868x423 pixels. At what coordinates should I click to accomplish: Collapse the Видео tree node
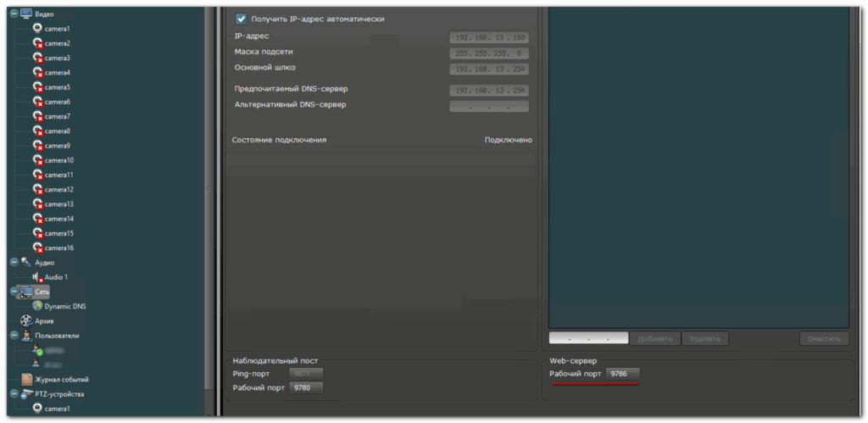click(x=14, y=14)
